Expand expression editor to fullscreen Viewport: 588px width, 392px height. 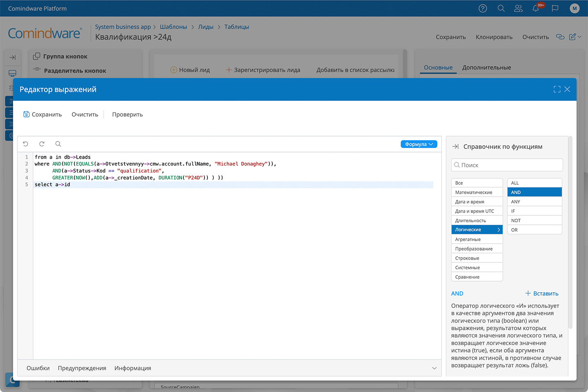pyautogui.click(x=557, y=89)
